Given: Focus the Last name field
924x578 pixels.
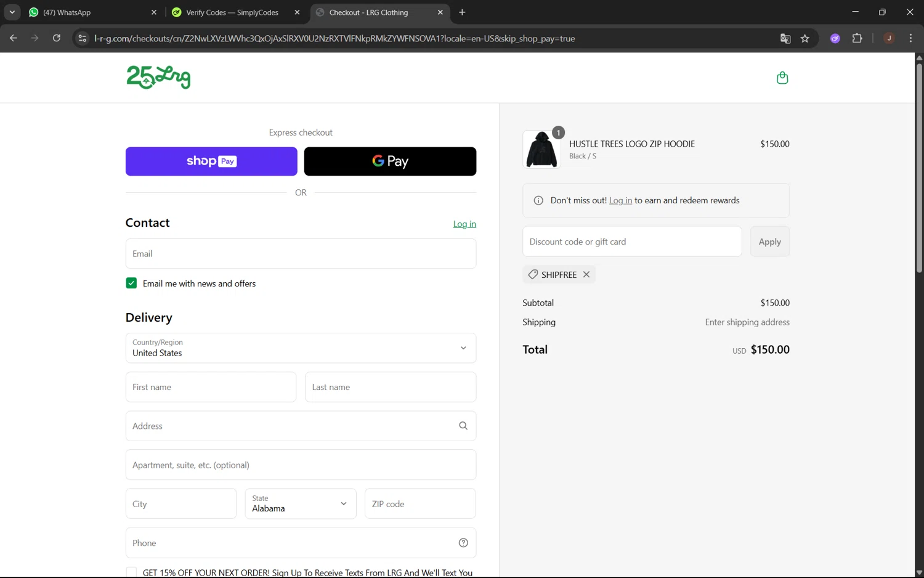Looking at the screenshot, I should (x=391, y=387).
